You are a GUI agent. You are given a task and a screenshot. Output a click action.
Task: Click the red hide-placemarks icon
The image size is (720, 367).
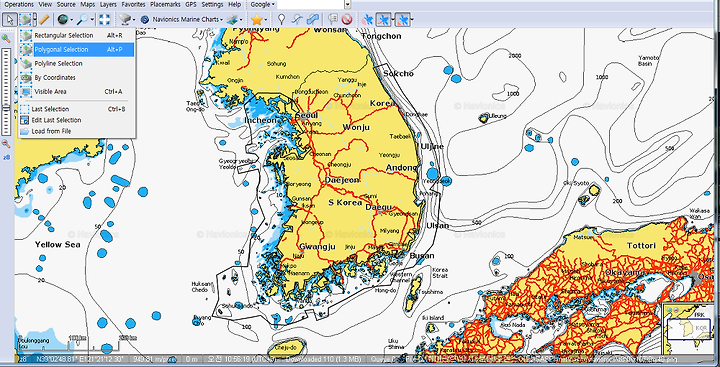347,19
